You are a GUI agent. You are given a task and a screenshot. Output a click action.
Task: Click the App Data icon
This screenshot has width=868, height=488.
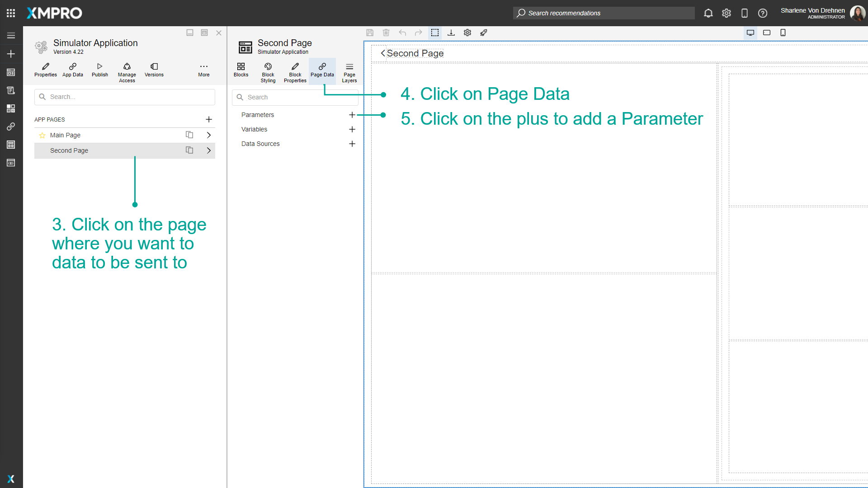pyautogui.click(x=72, y=70)
